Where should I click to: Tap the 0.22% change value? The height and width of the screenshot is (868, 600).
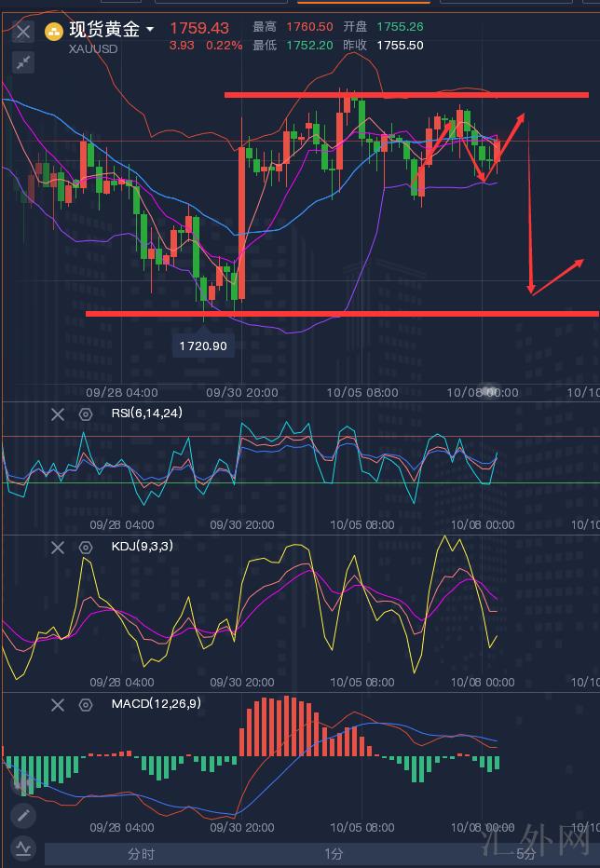tap(224, 46)
